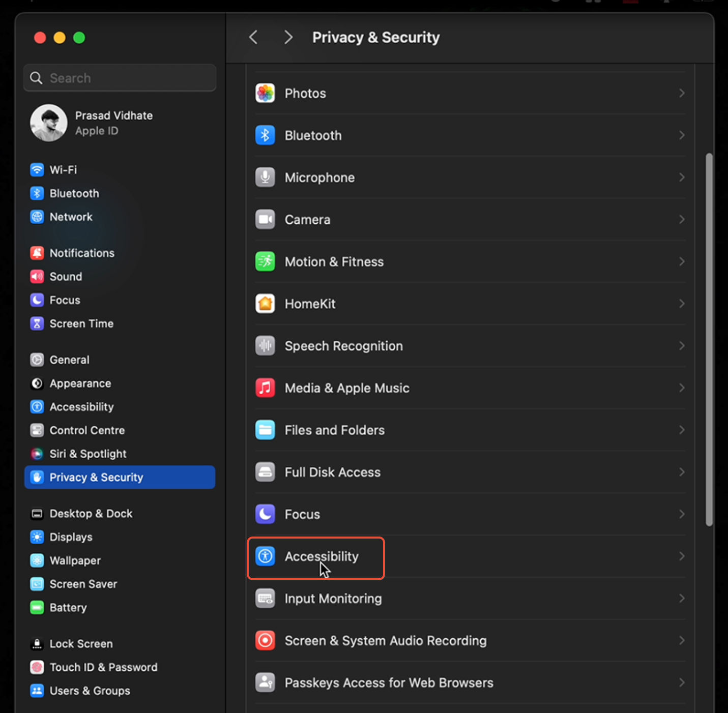The image size is (728, 713).
Task: Expand the HomeKit row chevron
Action: point(682,304)
